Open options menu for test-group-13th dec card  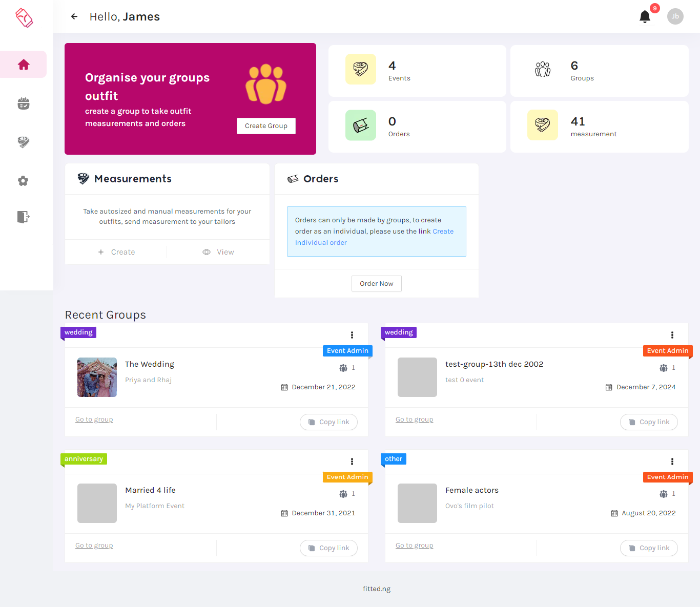tap(672, 335)
